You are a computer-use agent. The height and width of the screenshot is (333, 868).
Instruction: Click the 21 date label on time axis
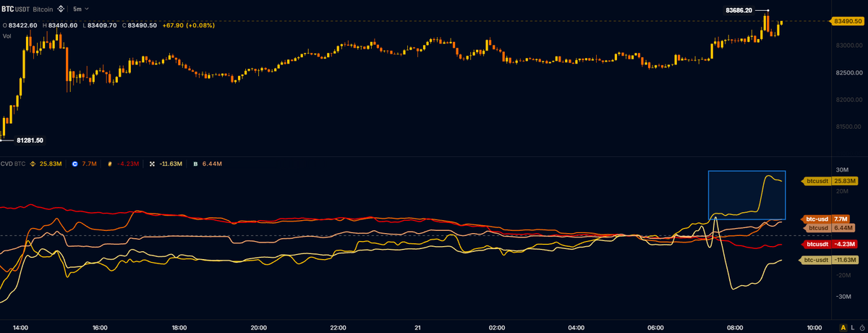pos(417,328)
